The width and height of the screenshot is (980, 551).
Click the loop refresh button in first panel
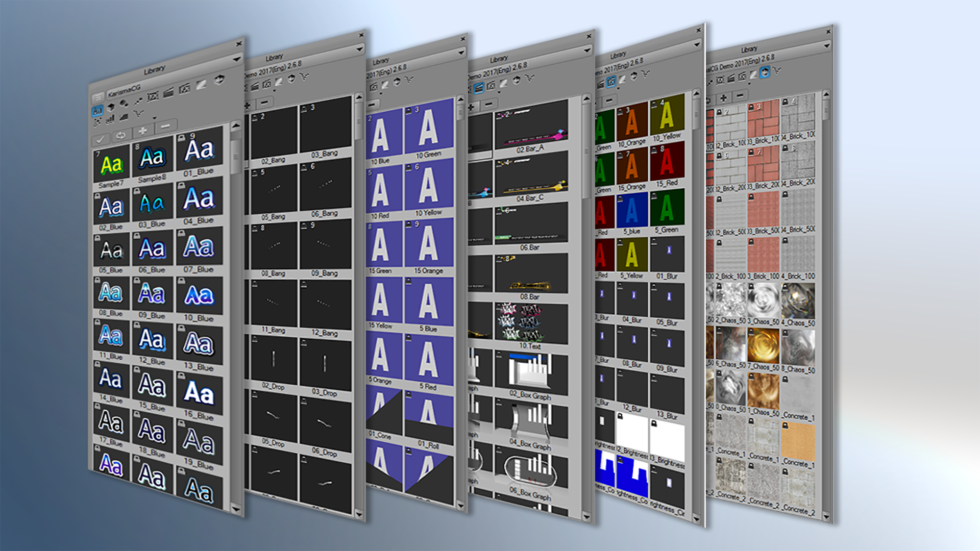click(121, 135)
